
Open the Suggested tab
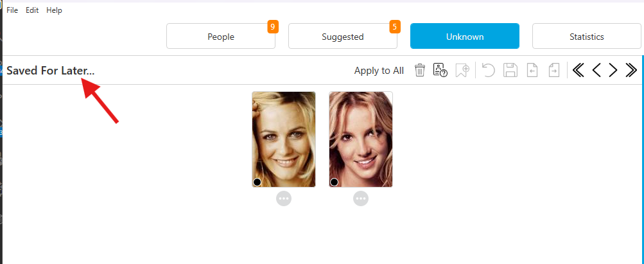pyautogui.click(x=343, y=37)
